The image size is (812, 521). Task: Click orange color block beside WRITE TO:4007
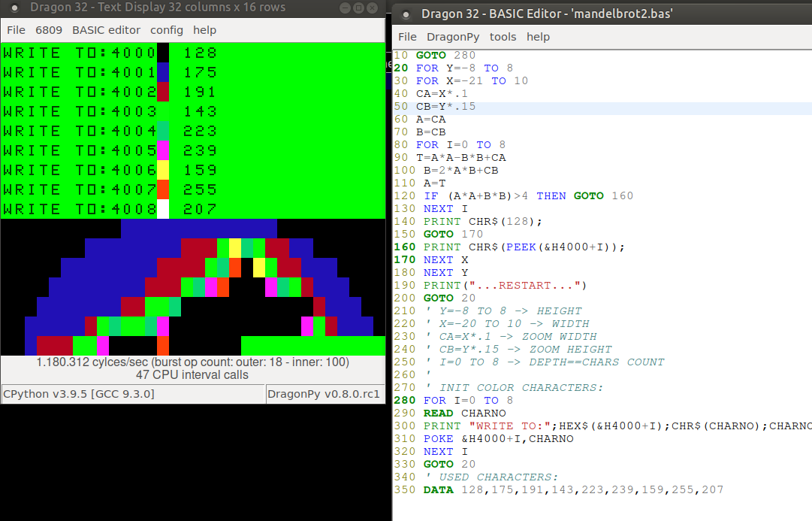click(x=163, y=189)
